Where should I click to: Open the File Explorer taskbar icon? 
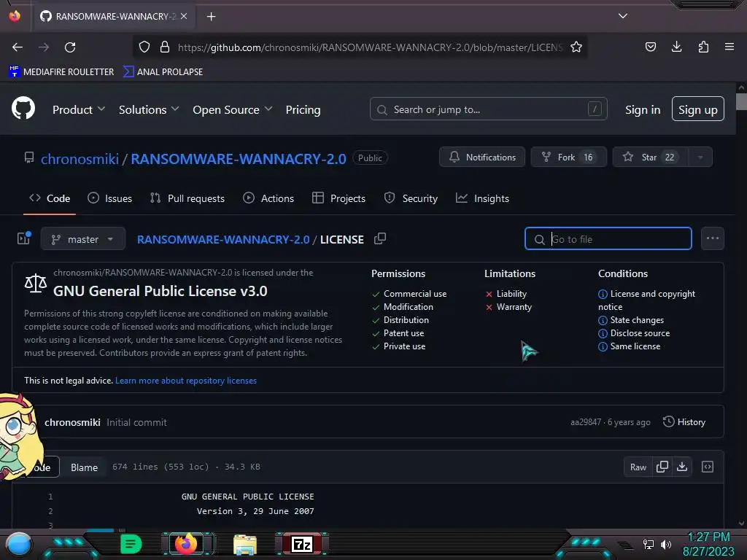coord(245,544)
